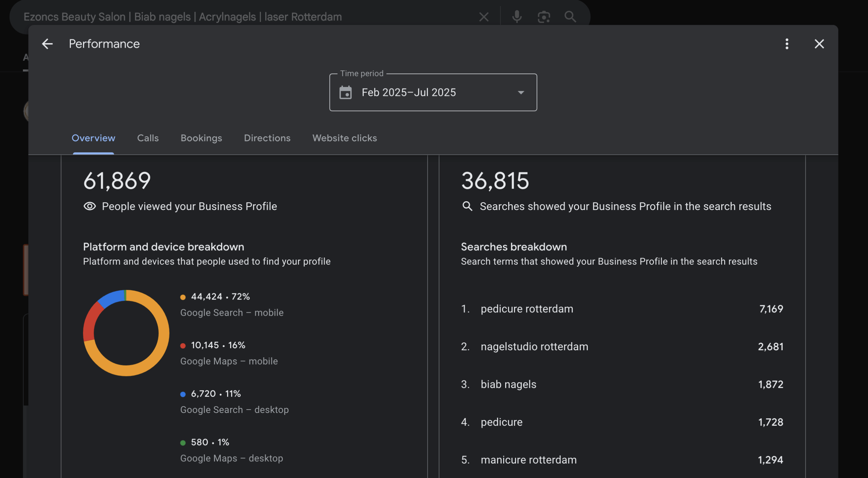Click the pedicure rotterdam search term
Image resolution: width=868 pixels, height=478 pixels.
tap(527, 309)
